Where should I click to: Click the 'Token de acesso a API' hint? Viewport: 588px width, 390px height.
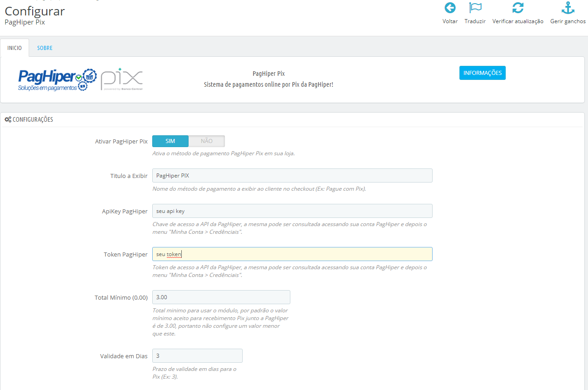point(289,271)
